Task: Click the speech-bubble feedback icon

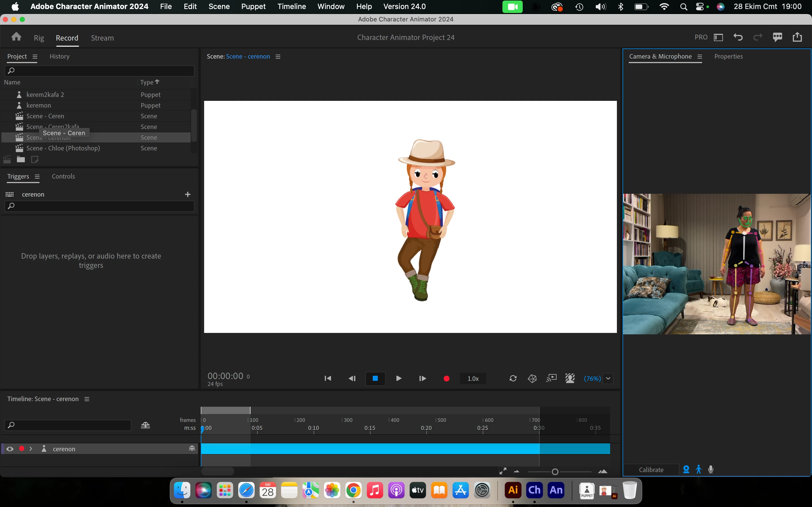Action: tap(777, 37)
